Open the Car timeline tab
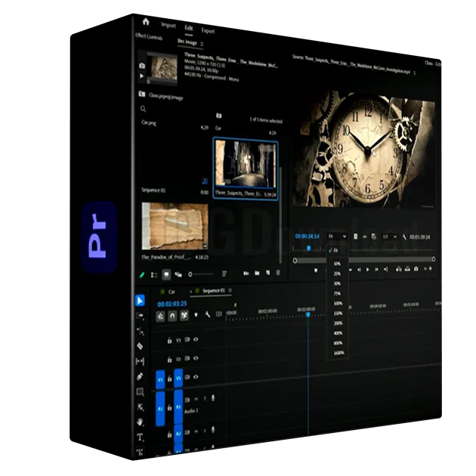Image resolution: width=476 pixels, height=476 pixels. 172,292
